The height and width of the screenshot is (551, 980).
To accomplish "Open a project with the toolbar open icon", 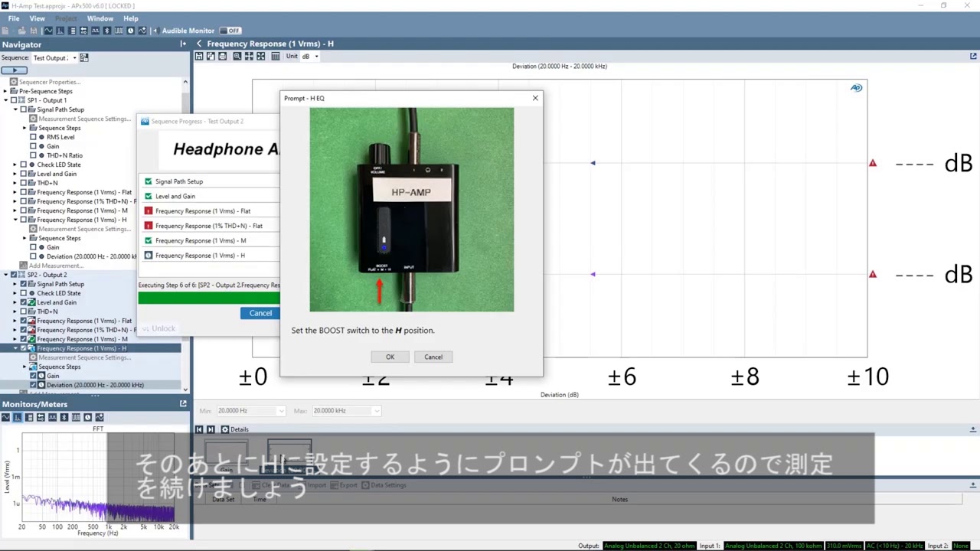I will coord(21,31).
